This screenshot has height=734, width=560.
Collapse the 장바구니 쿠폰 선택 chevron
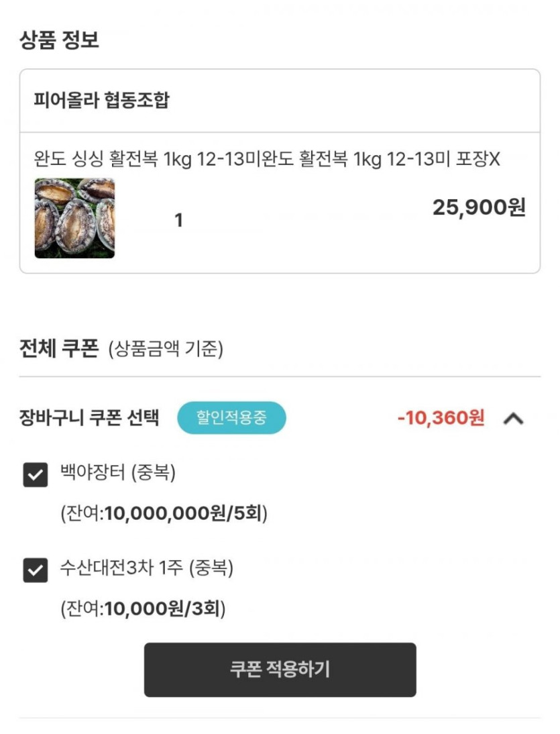coord(513,419)
